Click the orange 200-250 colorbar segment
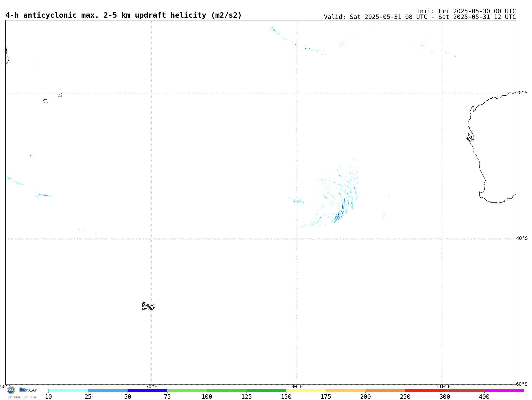 (385, 390)
